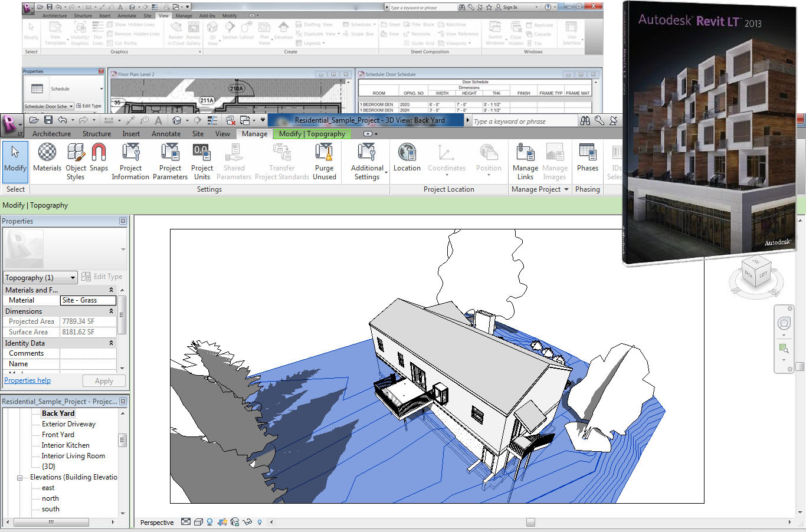Switch to the Architecture ribbon tab
Image resolution: width=806 pixels, height=532 pixels.
coord(51,134)
